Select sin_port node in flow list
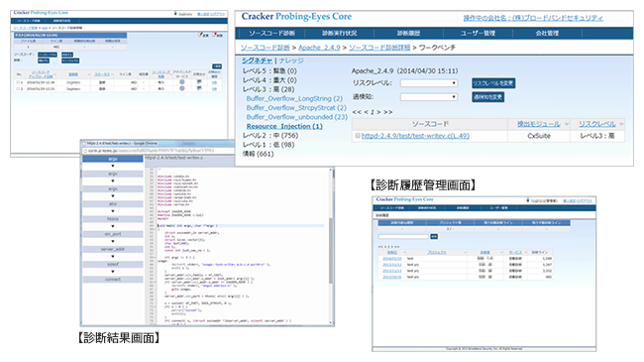Screen dimensions: 644x362 (x=113, y=234)
